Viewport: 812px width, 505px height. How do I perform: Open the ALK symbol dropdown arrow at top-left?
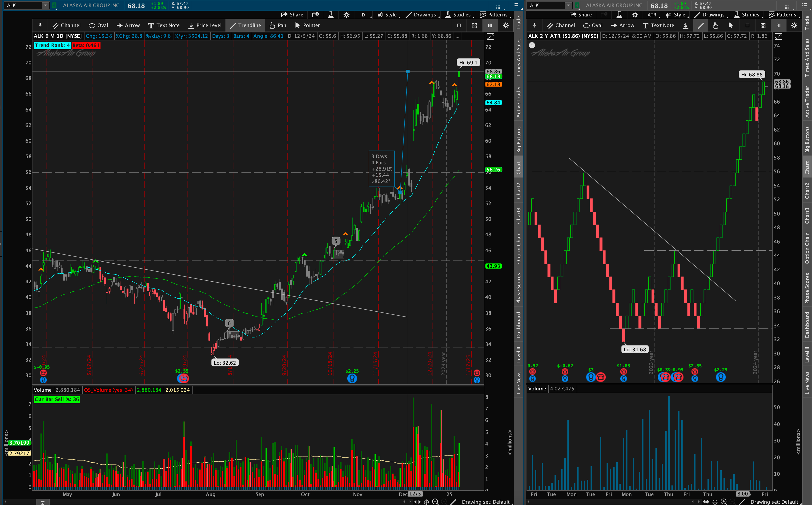pyautogui.click(x=45, y=5)
